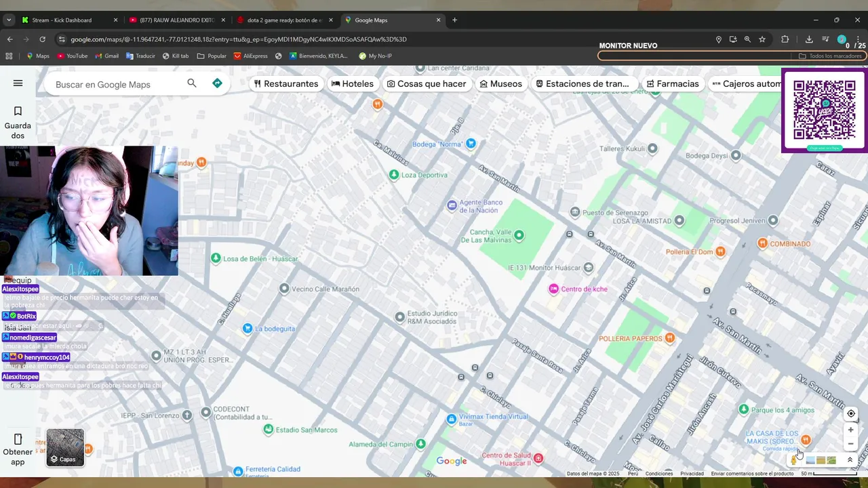The width and height of the screenshot is (868, 488).
Task: Open the AliExpress bookmark
Action: point(251,56)
